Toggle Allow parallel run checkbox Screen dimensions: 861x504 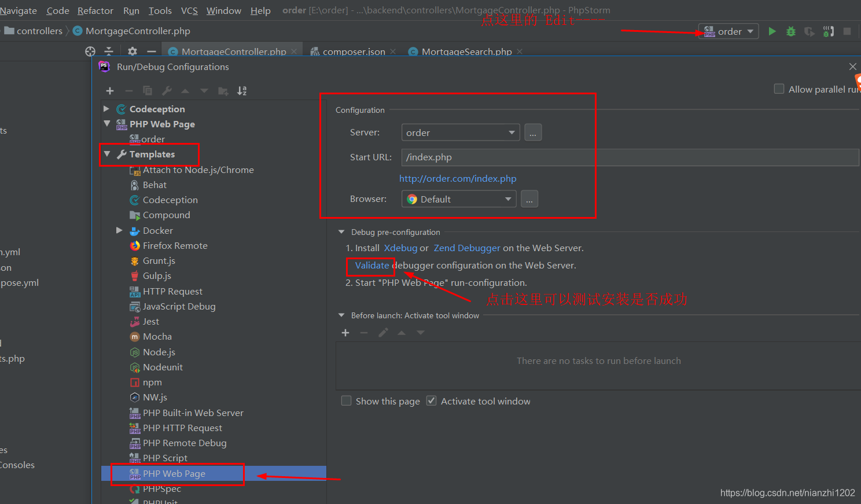(x=779, y=89)
